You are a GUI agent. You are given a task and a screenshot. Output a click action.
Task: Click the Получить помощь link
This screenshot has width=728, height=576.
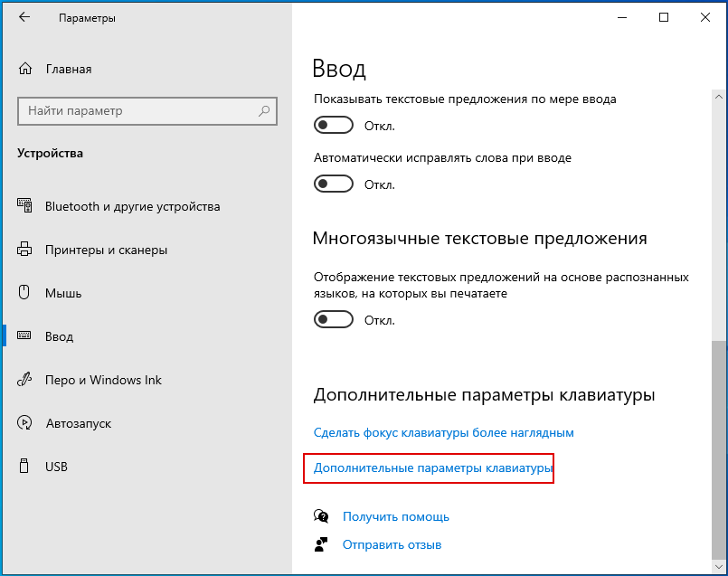395,516
